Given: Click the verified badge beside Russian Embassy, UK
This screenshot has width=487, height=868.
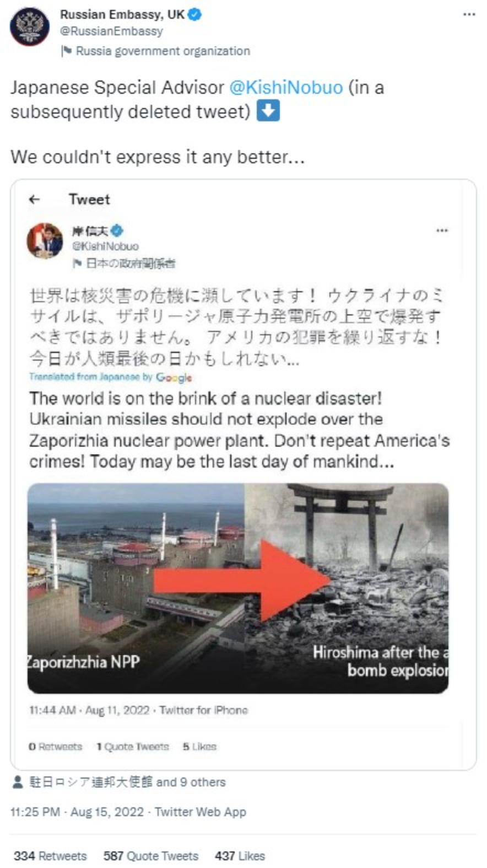Looking at the screenshot, I should click(x=194, y=15).
